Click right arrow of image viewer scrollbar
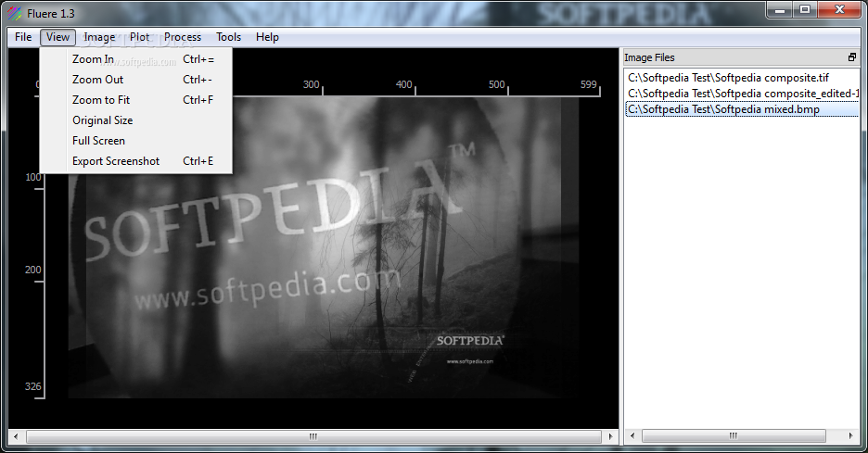Viewport: 868px width, 453px height. 610,436
